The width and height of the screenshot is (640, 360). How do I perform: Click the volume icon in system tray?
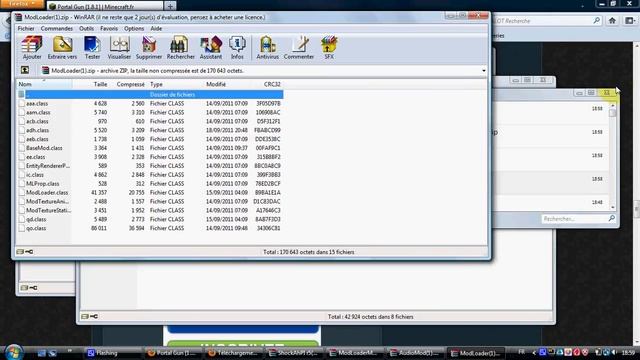click(x=614, y=352)
